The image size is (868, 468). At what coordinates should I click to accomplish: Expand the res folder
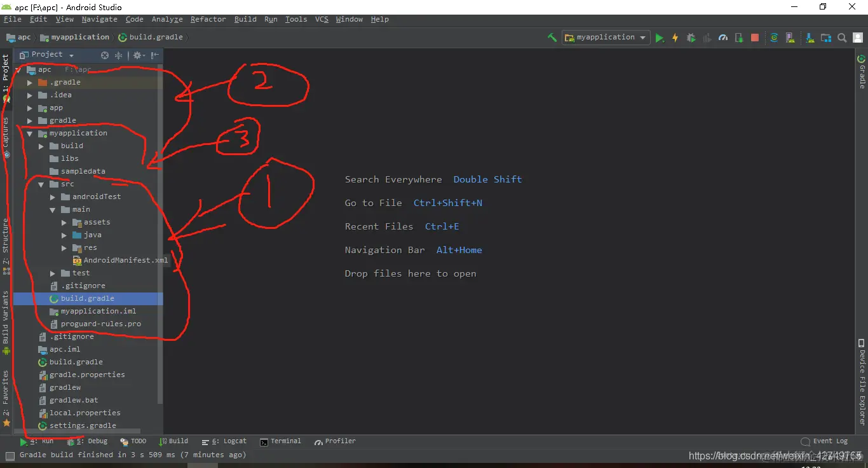tap(64, 248)
